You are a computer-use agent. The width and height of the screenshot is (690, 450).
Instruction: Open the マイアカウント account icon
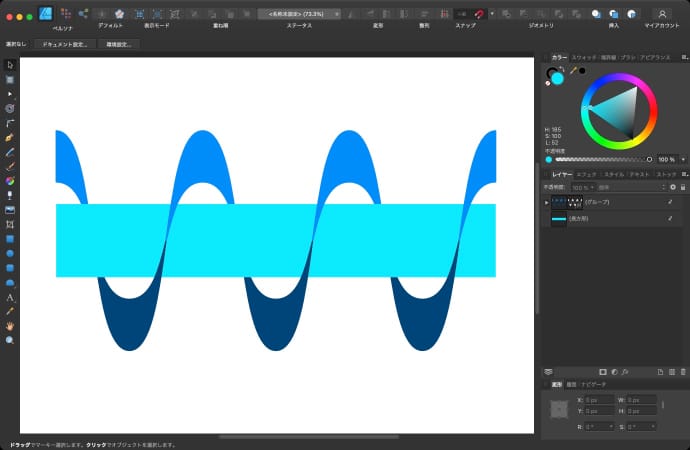tap(661, 14)
